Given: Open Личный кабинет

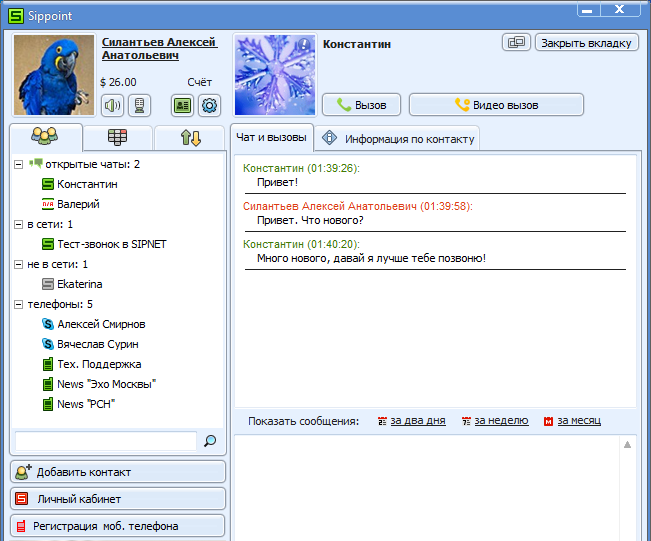Looking at the screenshot, I should click(118, 499).
